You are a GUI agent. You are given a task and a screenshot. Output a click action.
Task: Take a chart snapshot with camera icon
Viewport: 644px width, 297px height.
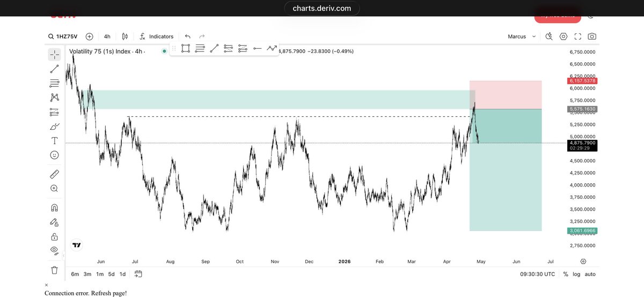point(592,36)
